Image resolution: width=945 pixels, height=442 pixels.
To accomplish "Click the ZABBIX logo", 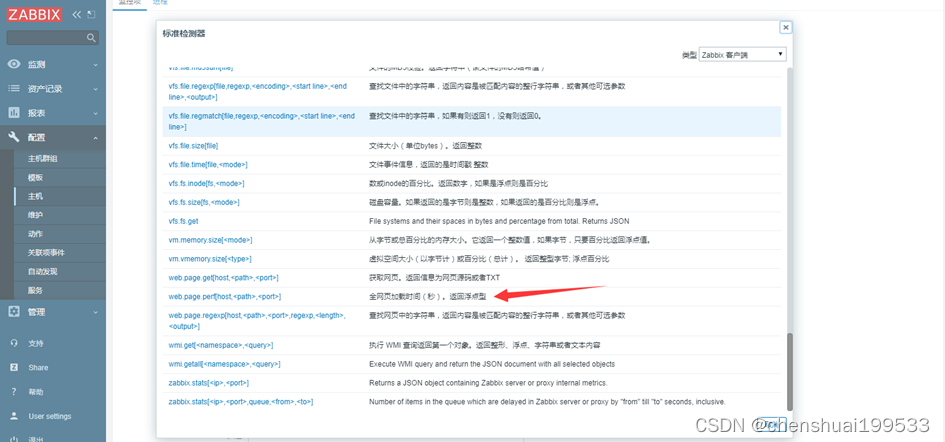I will pyautogui.click(x=34, y=15).
